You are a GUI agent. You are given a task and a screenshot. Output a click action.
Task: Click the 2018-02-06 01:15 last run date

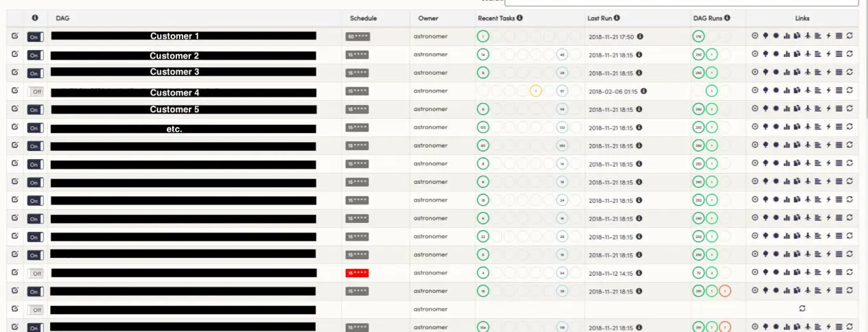tap(613, 91)
